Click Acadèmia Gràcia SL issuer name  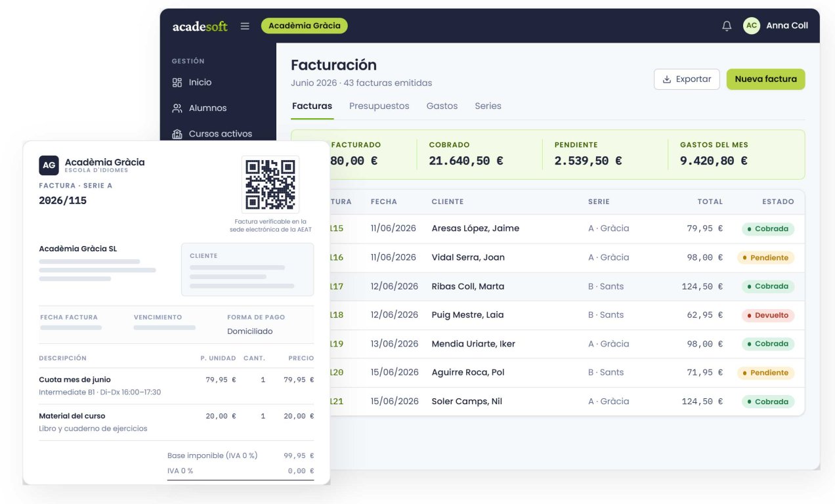click(78, 249)
